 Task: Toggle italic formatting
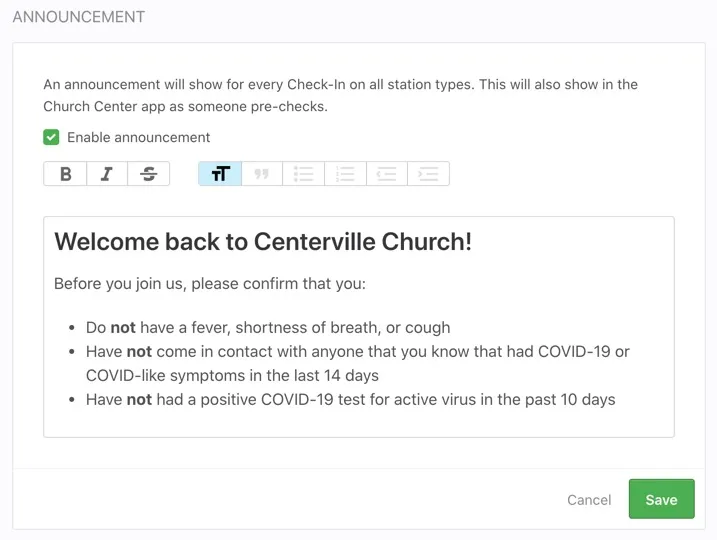point(106,174)
